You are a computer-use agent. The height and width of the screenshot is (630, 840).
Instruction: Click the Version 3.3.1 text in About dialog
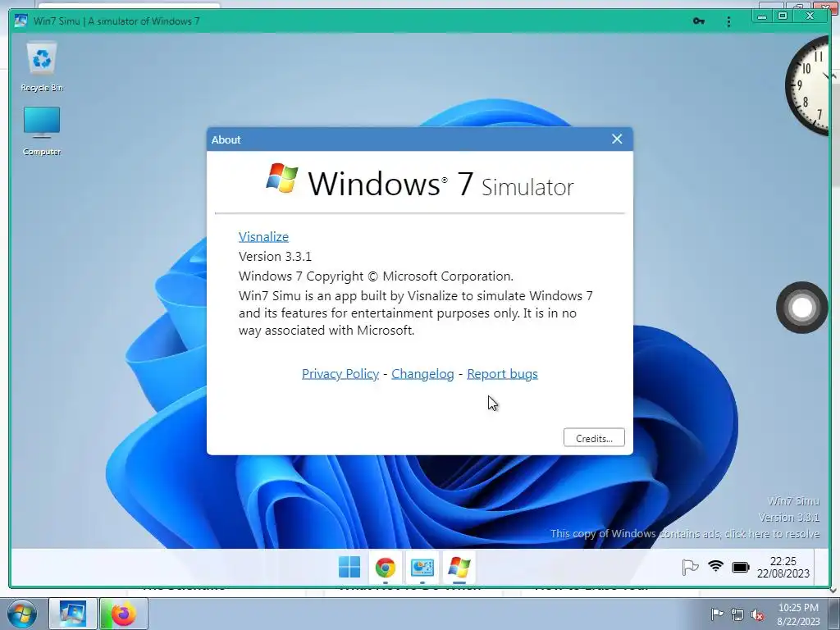click(275, 257)
